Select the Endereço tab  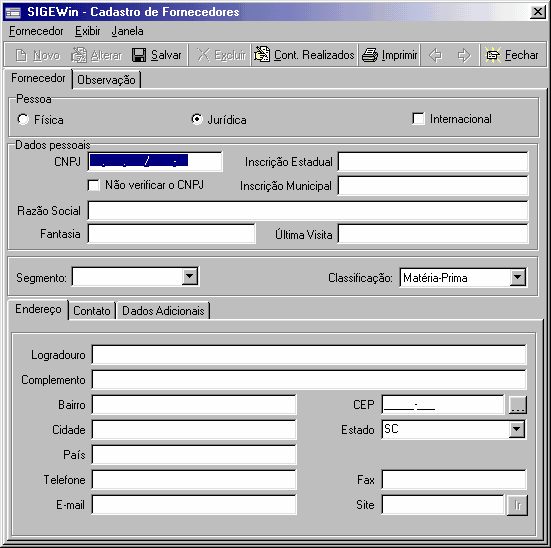(x=38, y=309)
